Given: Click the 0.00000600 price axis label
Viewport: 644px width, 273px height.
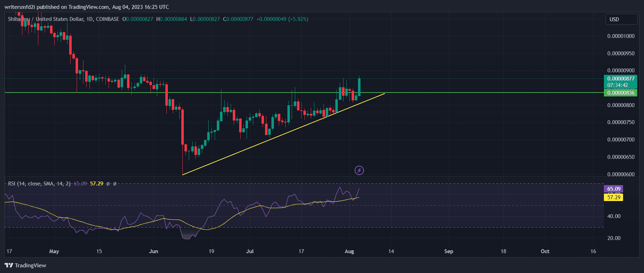Looking at the screenshot, I should 621,174.
